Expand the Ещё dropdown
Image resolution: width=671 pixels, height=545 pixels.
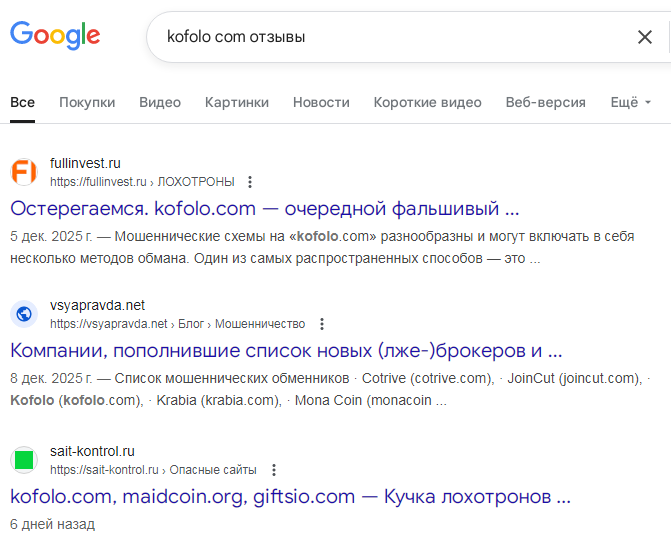[630, 102]
